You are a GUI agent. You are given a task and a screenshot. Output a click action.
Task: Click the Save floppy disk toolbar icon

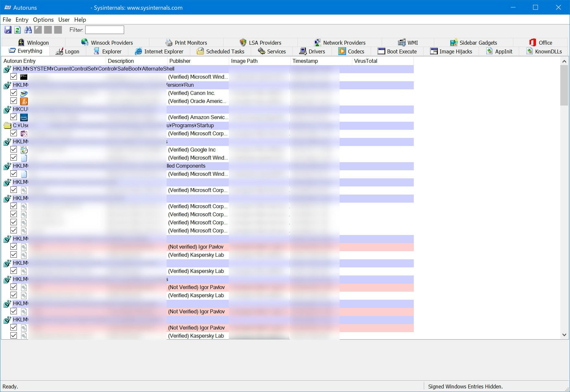(8, 30)
